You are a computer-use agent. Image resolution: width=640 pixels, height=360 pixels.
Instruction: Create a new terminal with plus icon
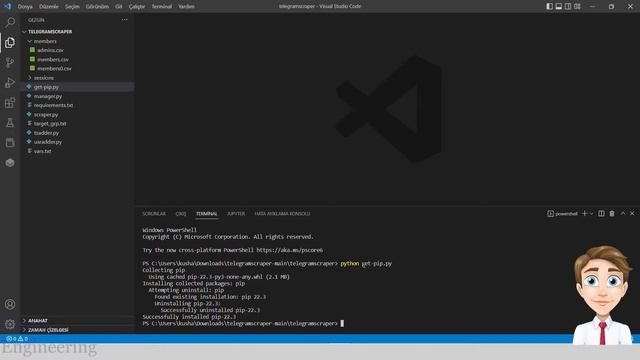click(x=584, y=213)
